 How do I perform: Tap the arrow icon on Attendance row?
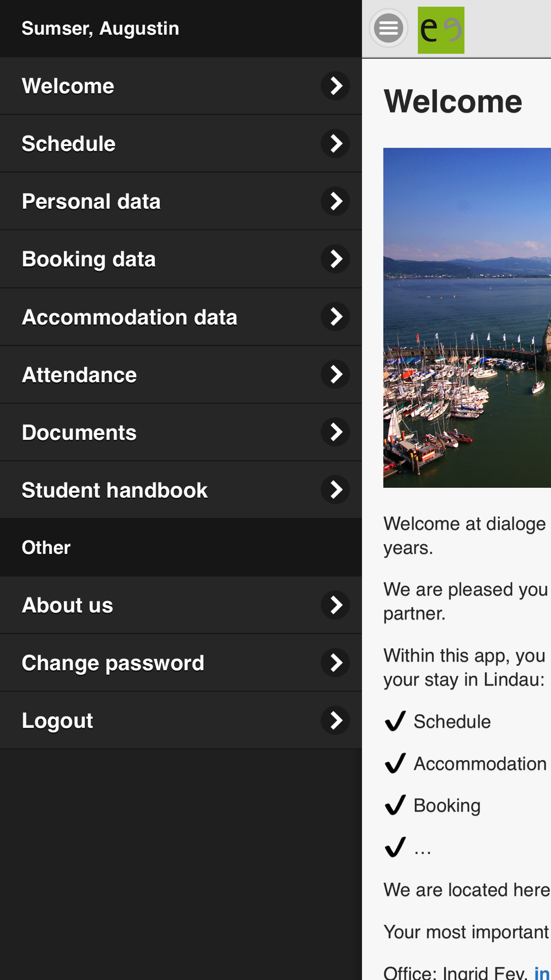pyautogui.click(x=336, y=375)
